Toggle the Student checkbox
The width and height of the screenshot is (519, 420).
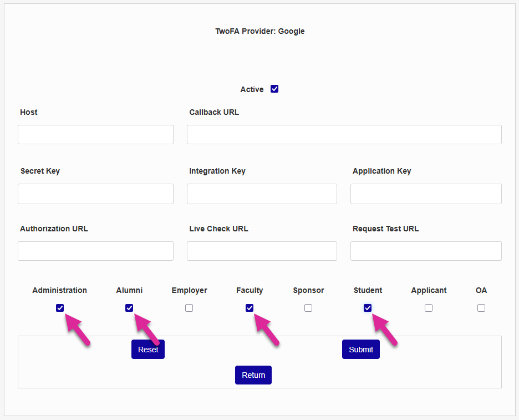[x=368, y=308]
